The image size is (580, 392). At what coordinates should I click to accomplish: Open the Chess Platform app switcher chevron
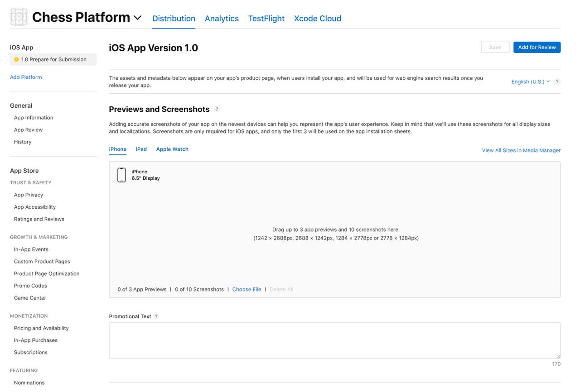137,18
